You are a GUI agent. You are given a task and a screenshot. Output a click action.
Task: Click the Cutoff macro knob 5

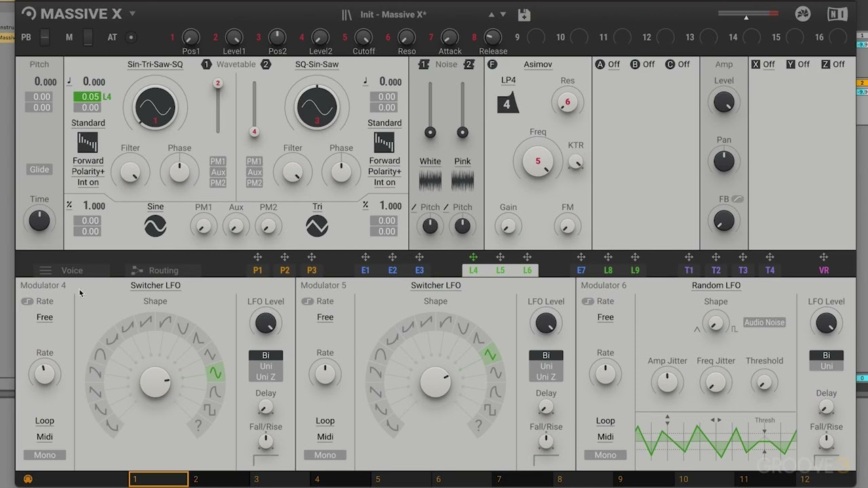point(363,37)
